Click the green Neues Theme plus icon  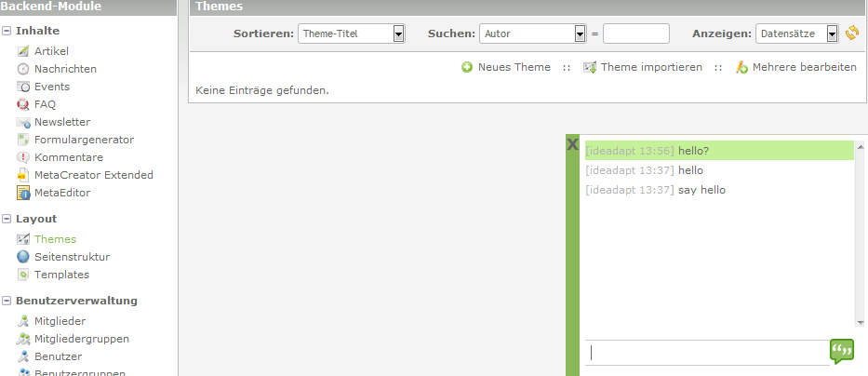[467, 68]
